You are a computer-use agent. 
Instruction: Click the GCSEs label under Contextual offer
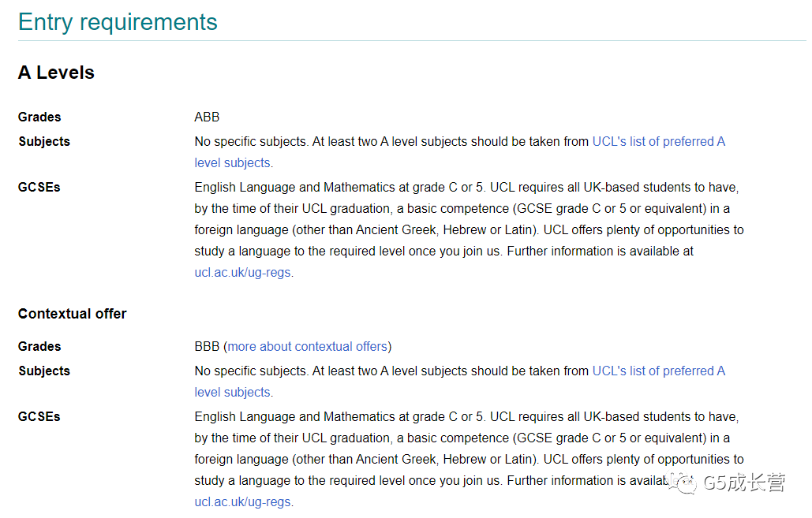point(39,416)
